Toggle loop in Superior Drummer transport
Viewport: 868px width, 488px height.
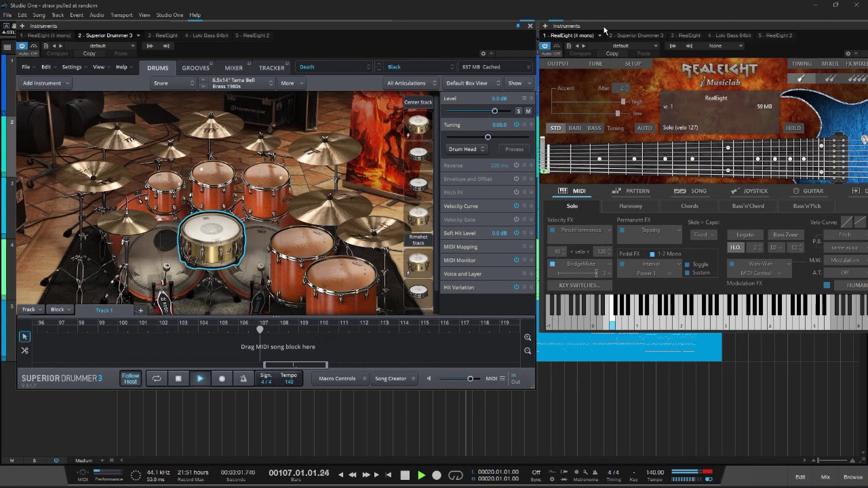[x=157, y=379]
